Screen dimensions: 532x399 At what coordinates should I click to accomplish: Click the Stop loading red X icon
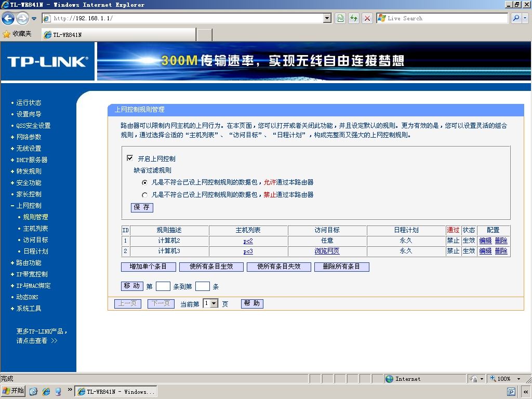pos(367,18)
